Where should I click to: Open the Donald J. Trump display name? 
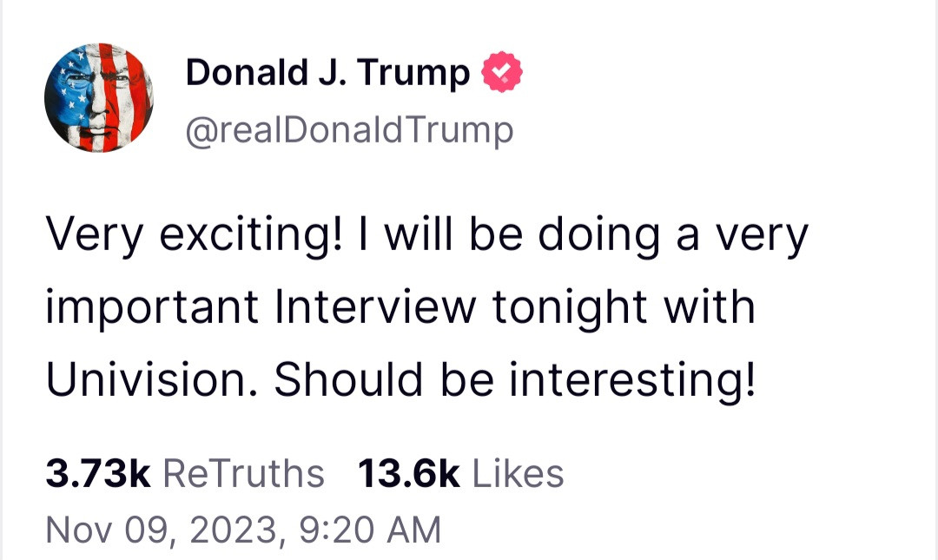point(327,73)
